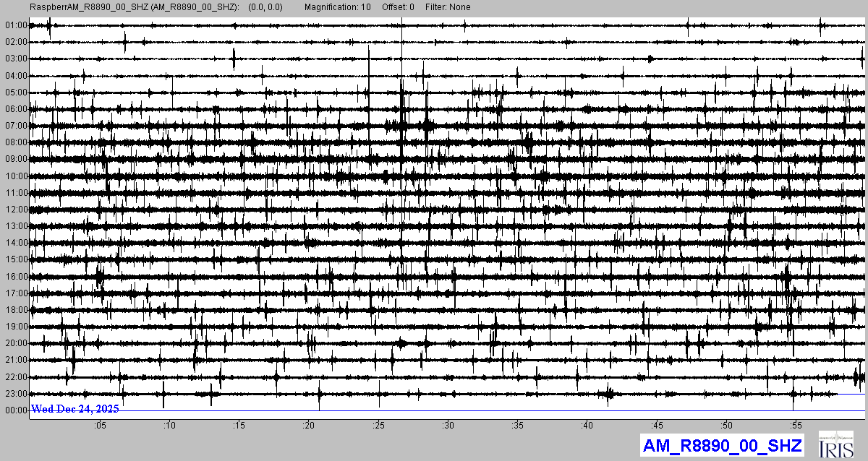Click the 00:00 hour label at bottom
The width and height of the screenshot is (868, 461).
tap(15, 410)
